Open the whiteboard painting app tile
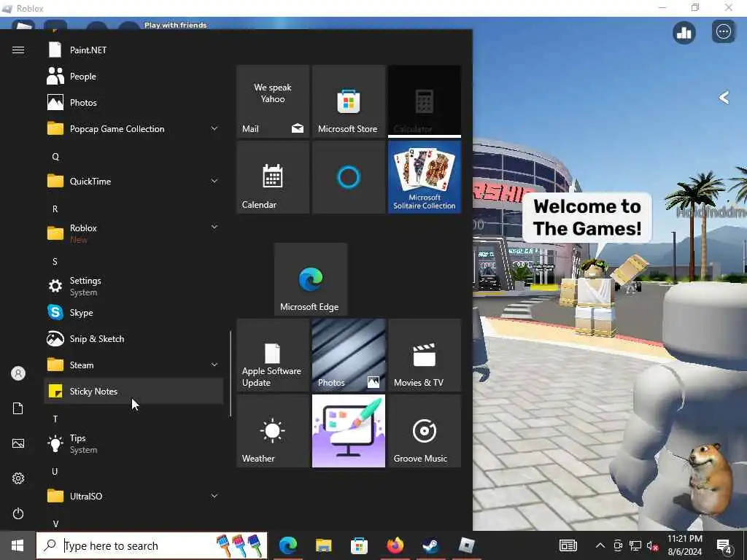The width and height of the screenshot is (747, 560). [x=349, y=430]
